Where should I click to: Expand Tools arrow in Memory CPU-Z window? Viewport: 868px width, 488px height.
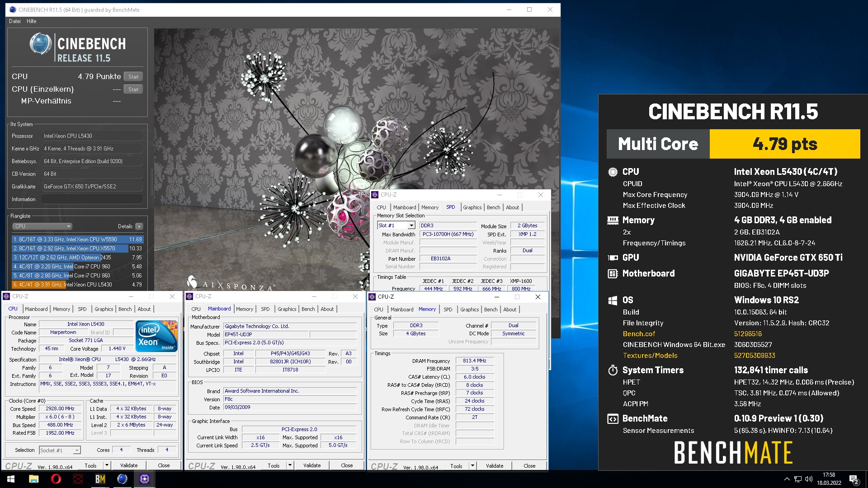click(x=472, y=466)
